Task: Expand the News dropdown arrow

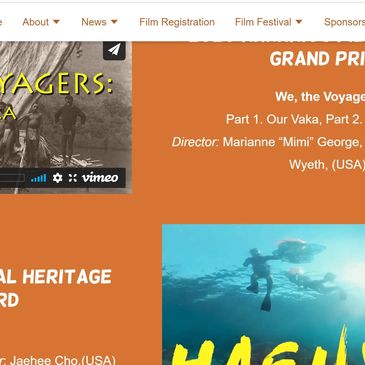Action: [x=114, y=22]
